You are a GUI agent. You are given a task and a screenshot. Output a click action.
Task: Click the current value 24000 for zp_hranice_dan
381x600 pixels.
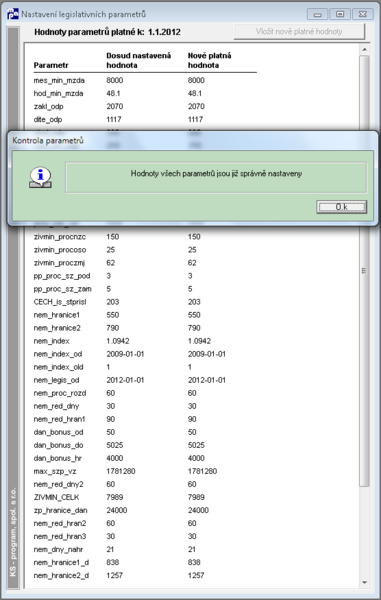(116, 510)
